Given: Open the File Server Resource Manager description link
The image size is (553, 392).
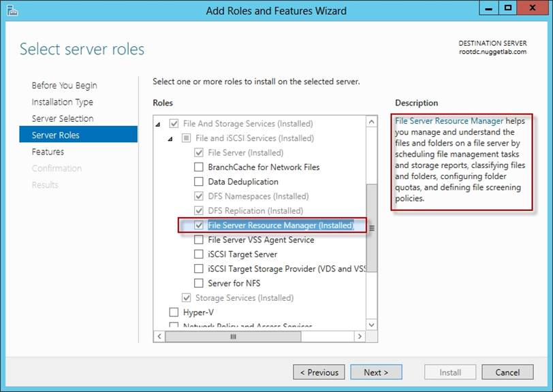Looking at the screenshot, I should click(x=449, y=121).
